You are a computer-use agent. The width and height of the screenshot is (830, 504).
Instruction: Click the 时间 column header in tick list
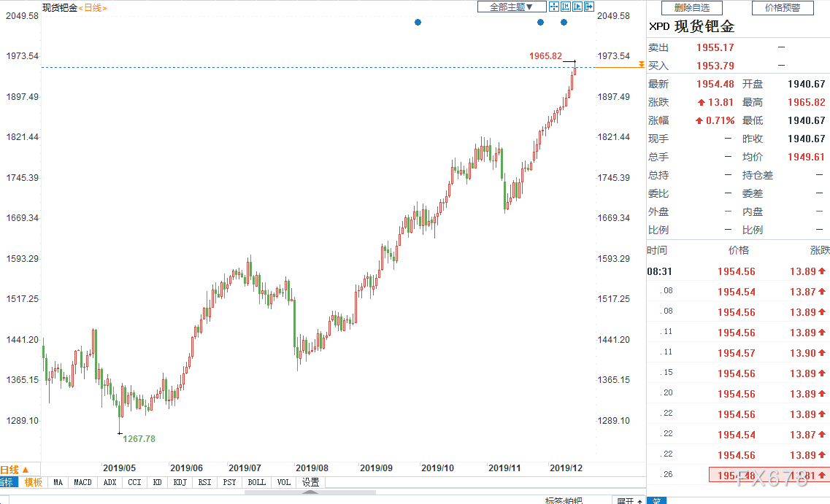[x=657, y=251]
